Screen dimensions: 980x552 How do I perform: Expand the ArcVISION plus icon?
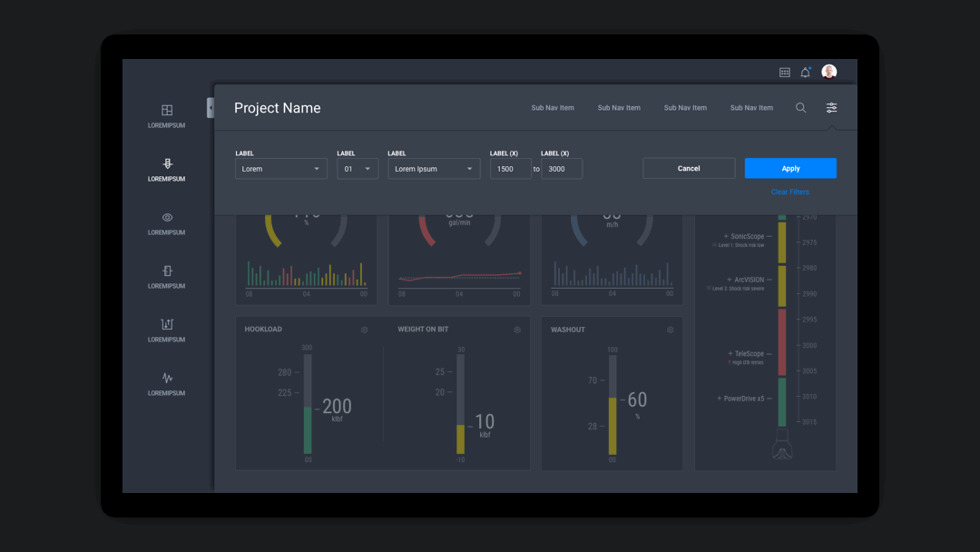tap(730, 280)
